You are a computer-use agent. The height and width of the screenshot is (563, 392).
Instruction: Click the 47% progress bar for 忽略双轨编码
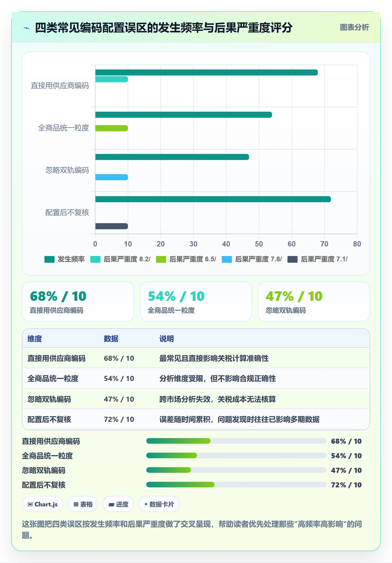pos(236,470)
